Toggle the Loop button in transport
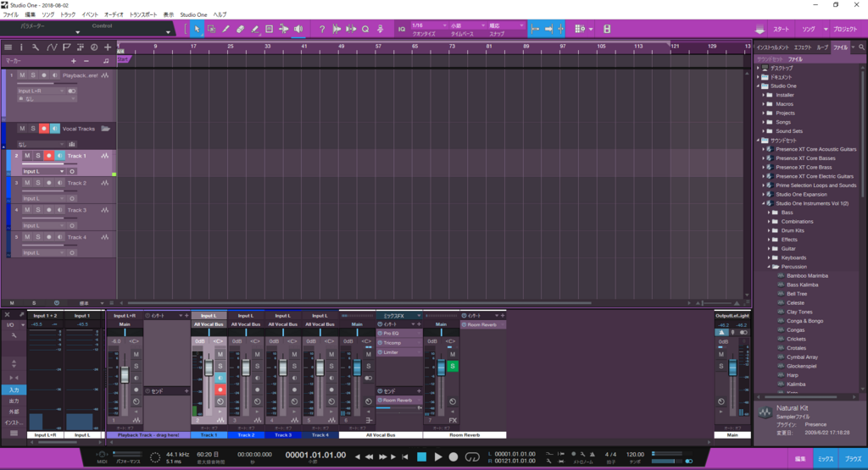 point(472,456)
